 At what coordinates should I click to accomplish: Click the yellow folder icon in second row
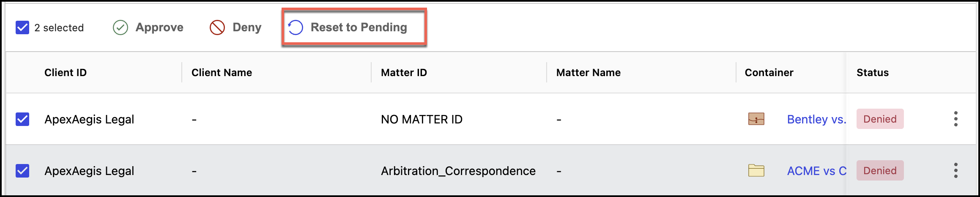click(x=756, y=171)
